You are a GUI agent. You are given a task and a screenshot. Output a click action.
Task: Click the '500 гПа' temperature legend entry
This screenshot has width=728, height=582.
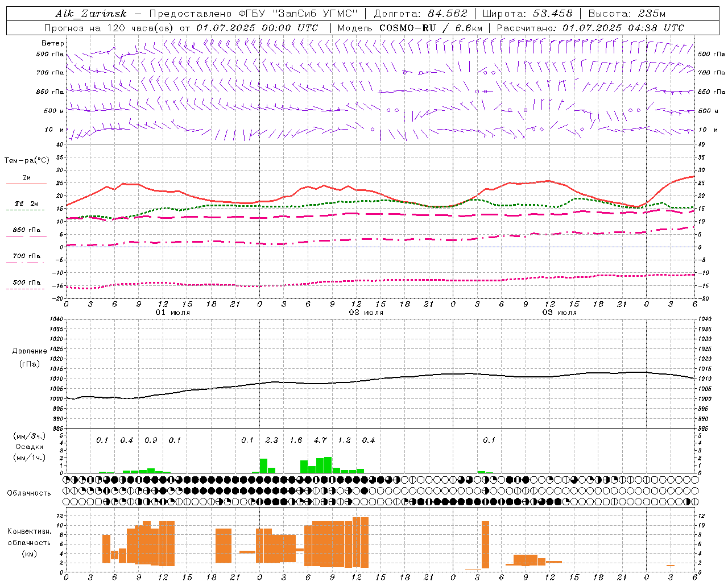(26, 282)
